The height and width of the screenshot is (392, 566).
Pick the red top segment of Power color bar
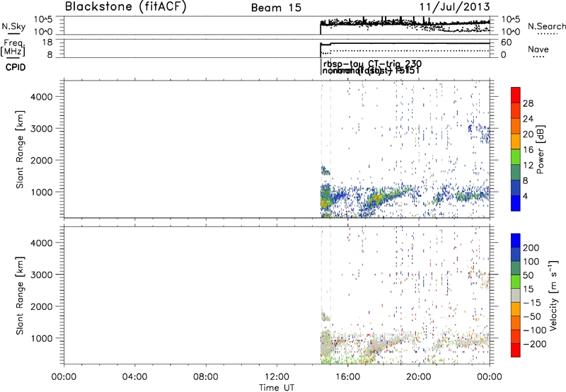[x=516, y=95]
